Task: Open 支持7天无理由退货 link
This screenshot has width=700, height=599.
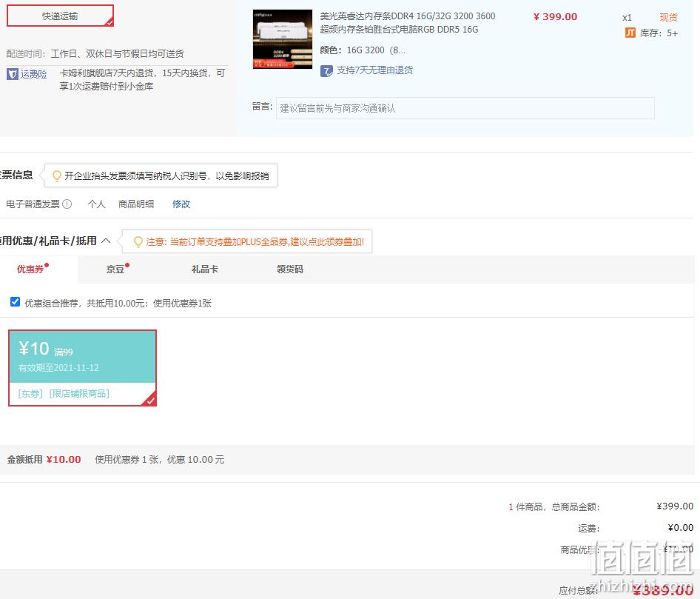Action: tap(374, 70)
